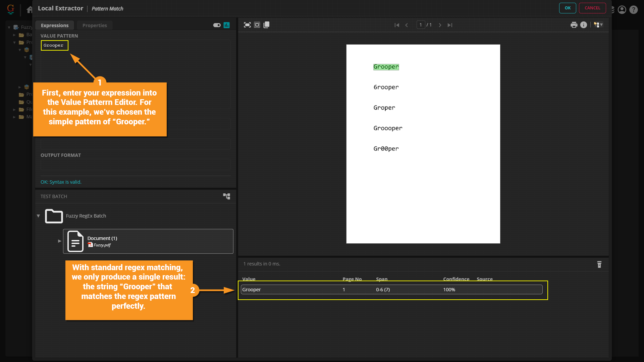Click the dotted selection zoom icon

[257, 25]
